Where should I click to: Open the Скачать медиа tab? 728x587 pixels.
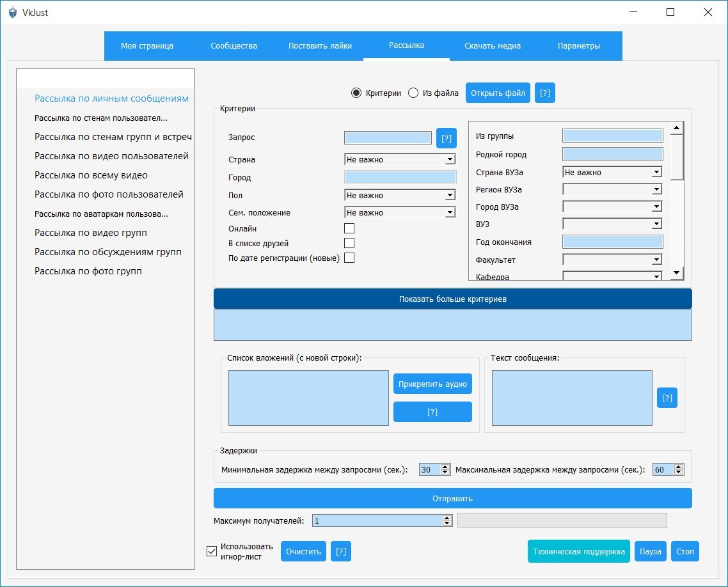(x=493, y=46)
